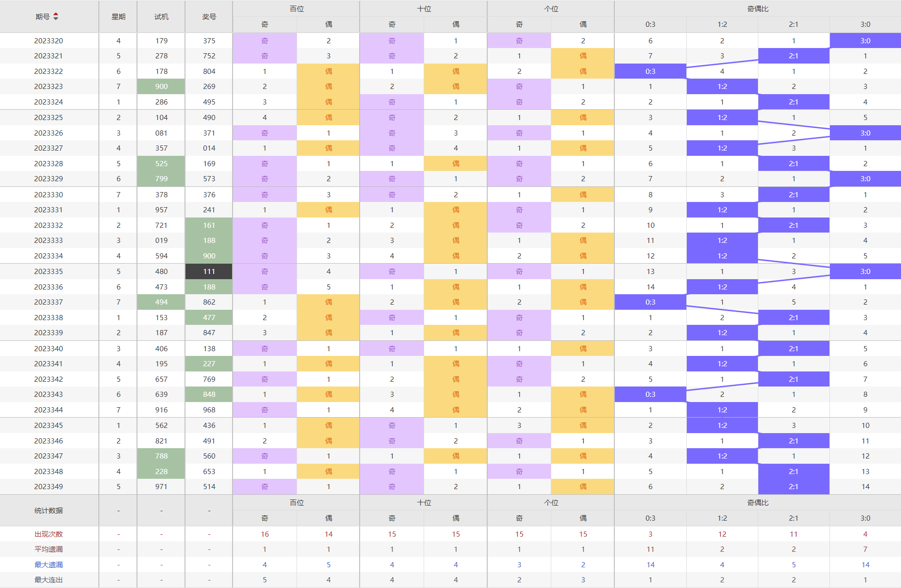The width and height of the screenshot is (901, 588).
Task: Select the 星期 column header
Action: 118,16
